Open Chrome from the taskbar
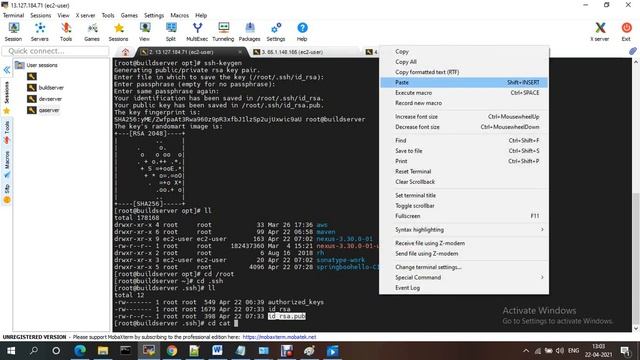 pos(172,351)
